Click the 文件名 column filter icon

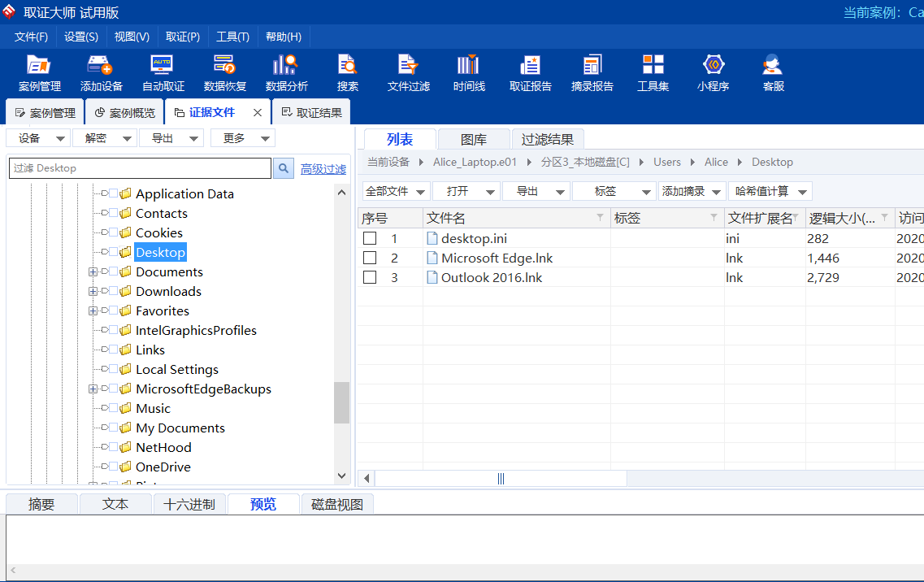click(x=600, y=218)
